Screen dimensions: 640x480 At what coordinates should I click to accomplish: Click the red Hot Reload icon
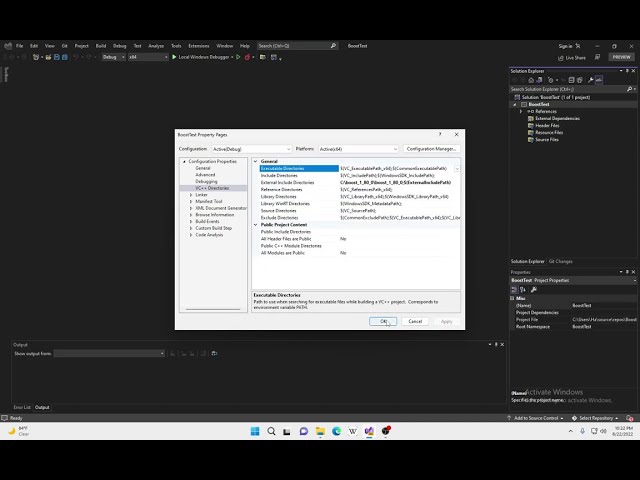click(x=247, y=57)
